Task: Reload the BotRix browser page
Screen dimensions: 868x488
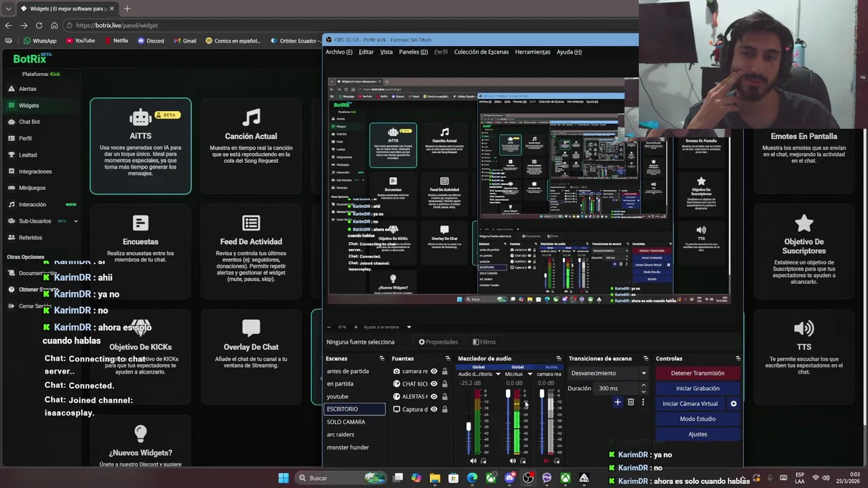Action: 39,25
